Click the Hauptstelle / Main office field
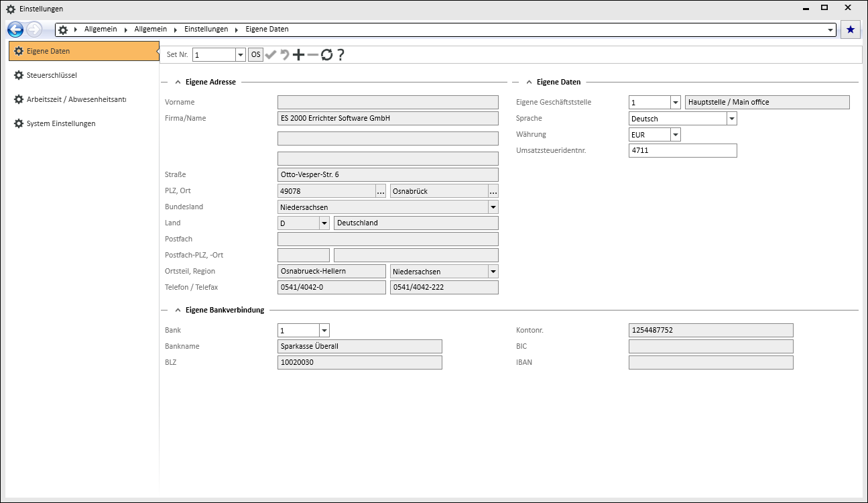This screenshot has height=503, width=868. (x=767, y=103)
